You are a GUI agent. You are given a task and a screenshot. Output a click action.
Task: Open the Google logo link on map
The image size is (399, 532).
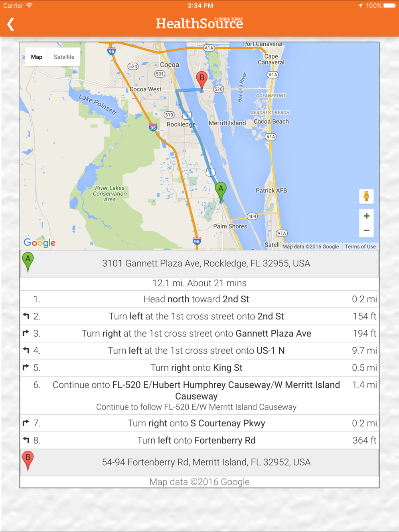point(40,242)
